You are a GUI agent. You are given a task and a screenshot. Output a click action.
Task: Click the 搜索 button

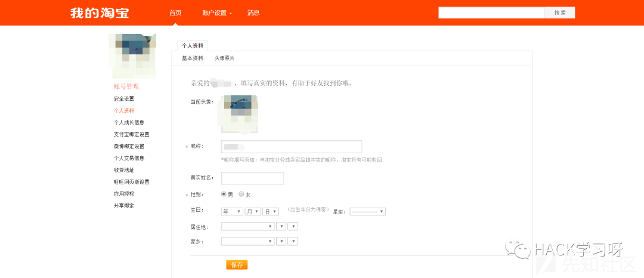pyautogui.click(x=560, y=13)
